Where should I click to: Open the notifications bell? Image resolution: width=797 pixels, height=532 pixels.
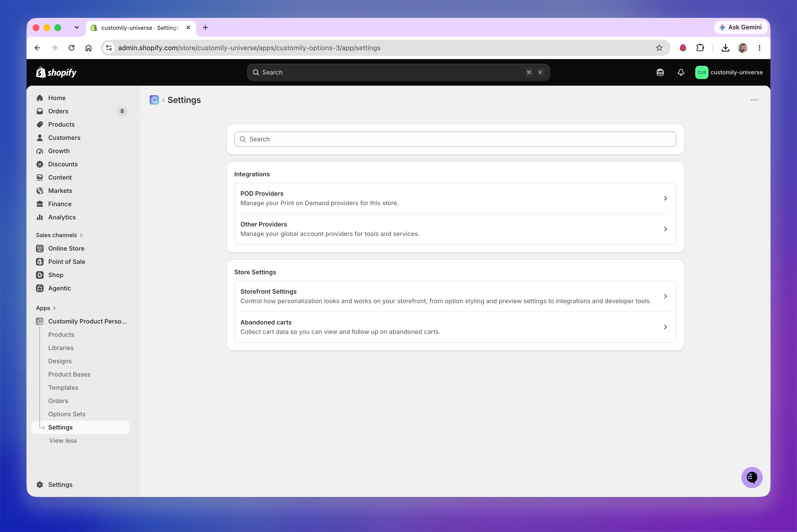681,72
